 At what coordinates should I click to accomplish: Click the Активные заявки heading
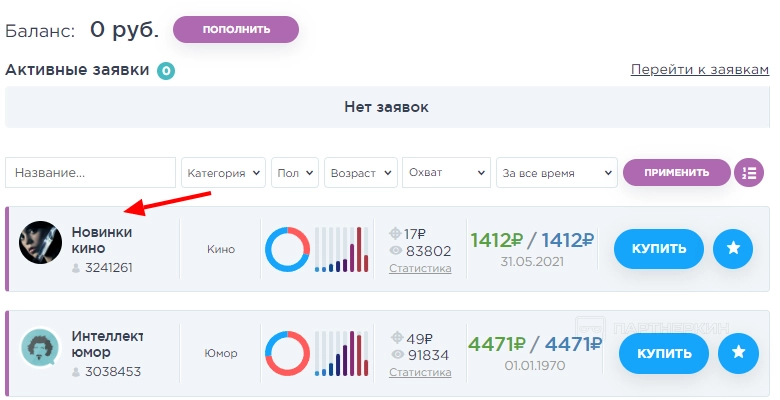pyautogui.click(x=77, y=70)
